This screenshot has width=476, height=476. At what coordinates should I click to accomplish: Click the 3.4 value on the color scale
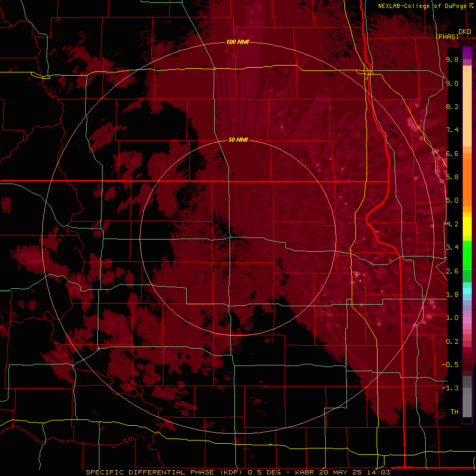(452, 248)
